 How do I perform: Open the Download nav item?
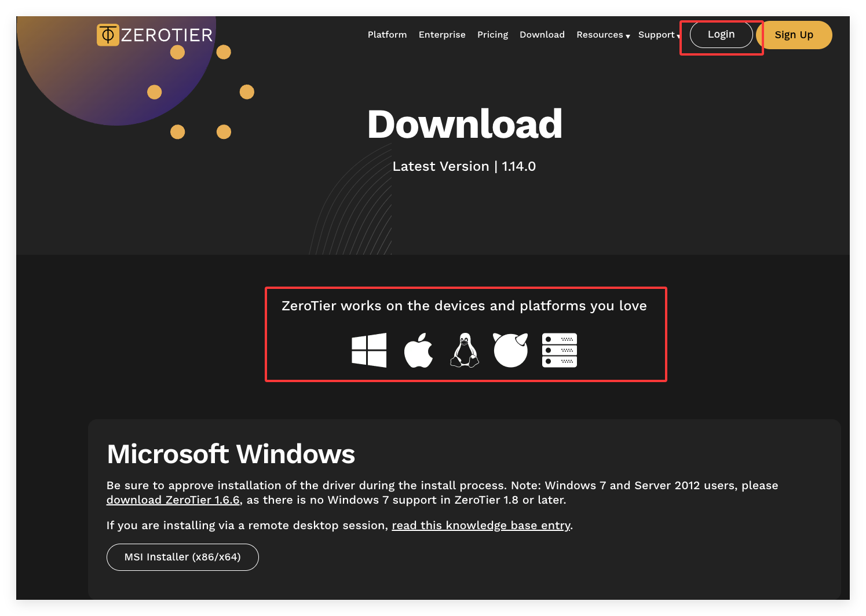tap(542, 35)
